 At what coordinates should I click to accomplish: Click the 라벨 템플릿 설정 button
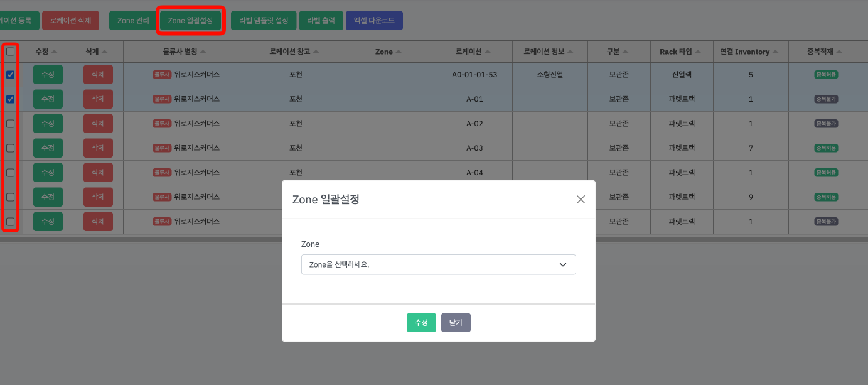click(264, 21)
